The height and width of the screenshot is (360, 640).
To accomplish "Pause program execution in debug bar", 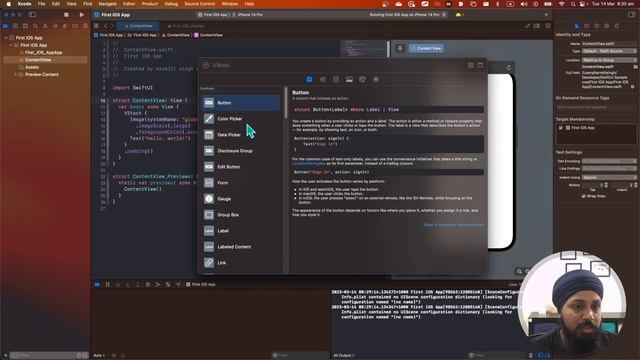I will point(108,284).
